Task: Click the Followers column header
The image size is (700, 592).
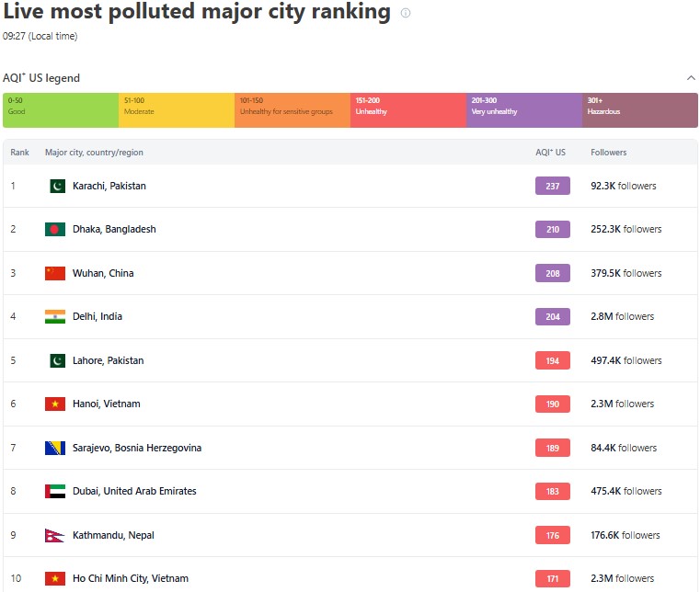Action: pyautogui.click(x=608, y=153)
